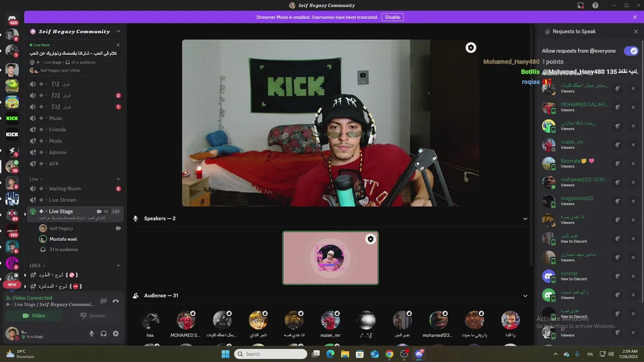Close the Requests to Speak panel

tap(635, 31)
